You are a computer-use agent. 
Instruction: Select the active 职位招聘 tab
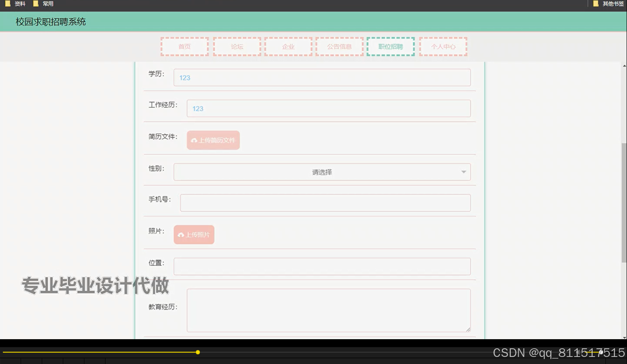pyautogui.click(x=390, y=46)
